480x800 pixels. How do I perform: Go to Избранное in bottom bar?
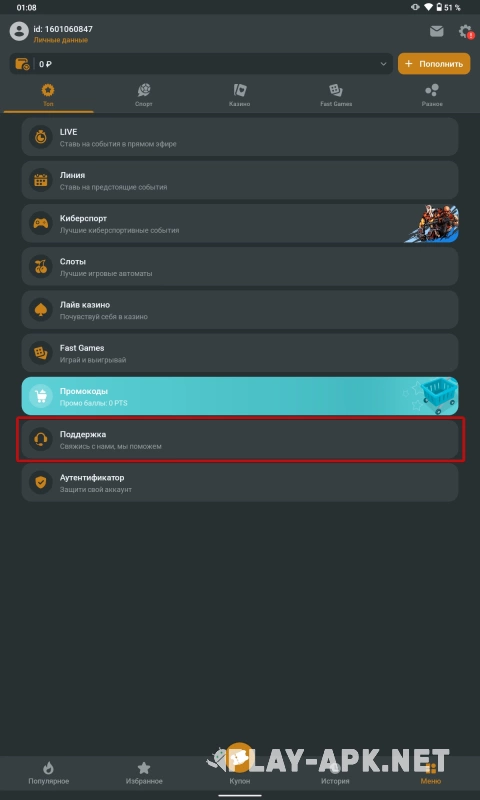pyautogui.click(x=144, y=772)
